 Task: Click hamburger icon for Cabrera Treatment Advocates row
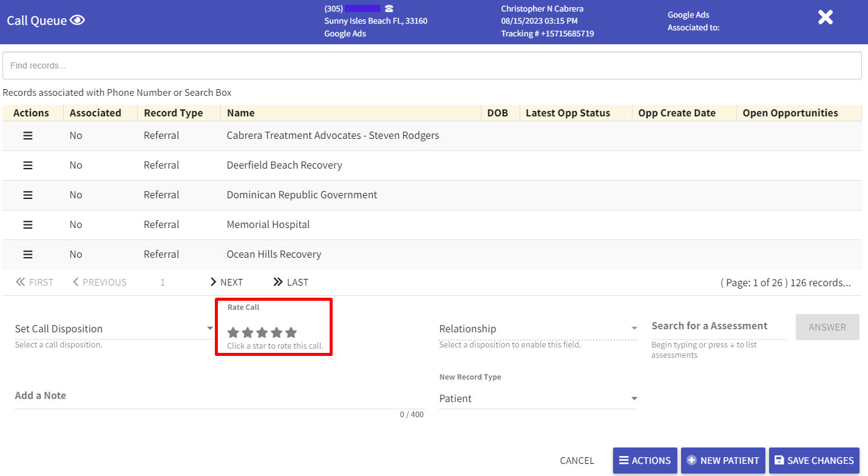(x=28, y=135)
